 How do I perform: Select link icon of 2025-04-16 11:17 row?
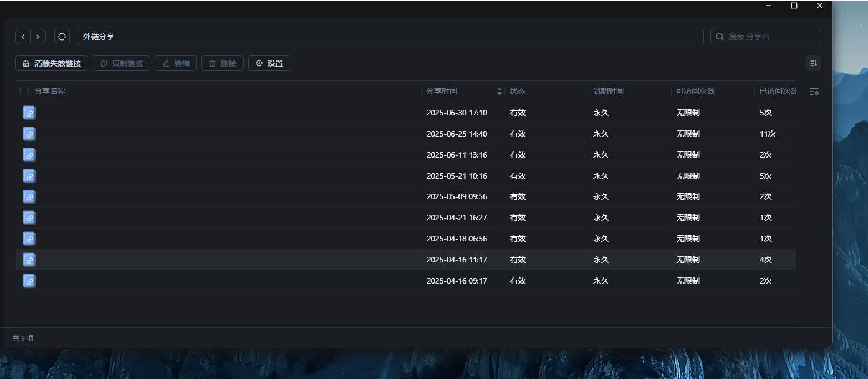[29, 260]
